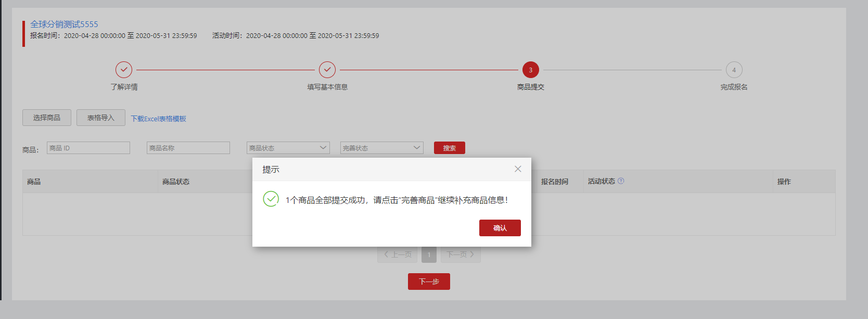The height and width of the screenshot is (319, 868).
Task: Open the 商品状态 dropdown
Action: (288, 148)
